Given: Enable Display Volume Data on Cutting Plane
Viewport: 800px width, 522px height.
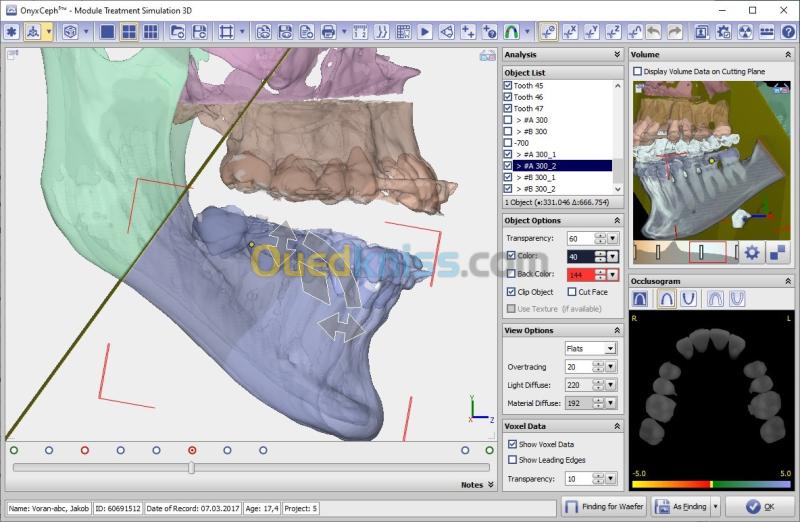Looking at the screenshot, I should [637, 71].
